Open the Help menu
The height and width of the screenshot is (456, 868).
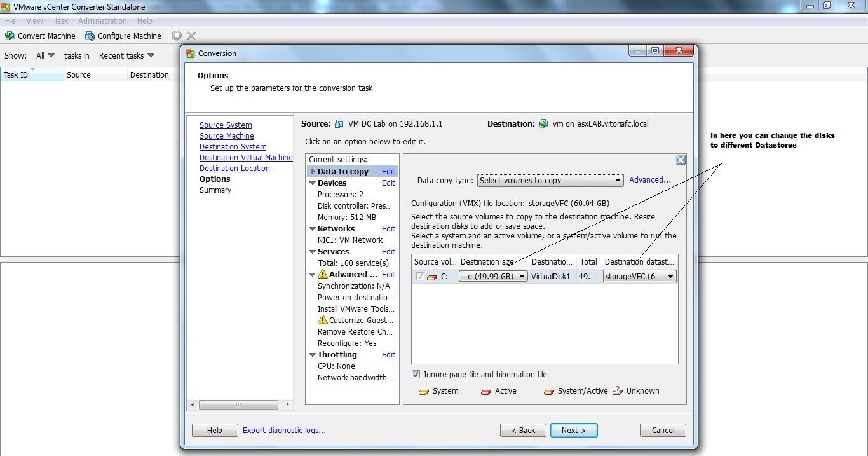coord(145,21)
